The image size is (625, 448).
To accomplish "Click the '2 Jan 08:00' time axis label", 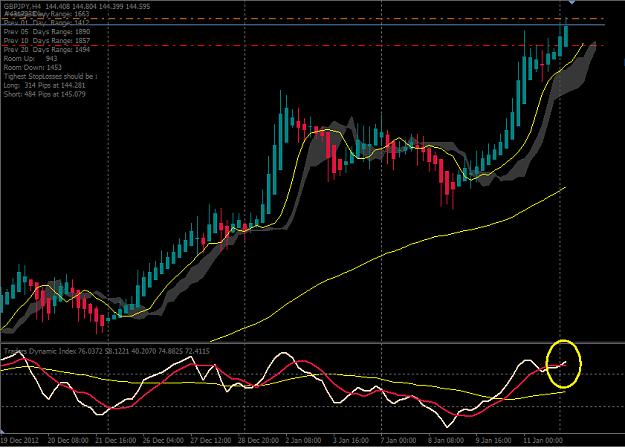I will click(303, 440).
